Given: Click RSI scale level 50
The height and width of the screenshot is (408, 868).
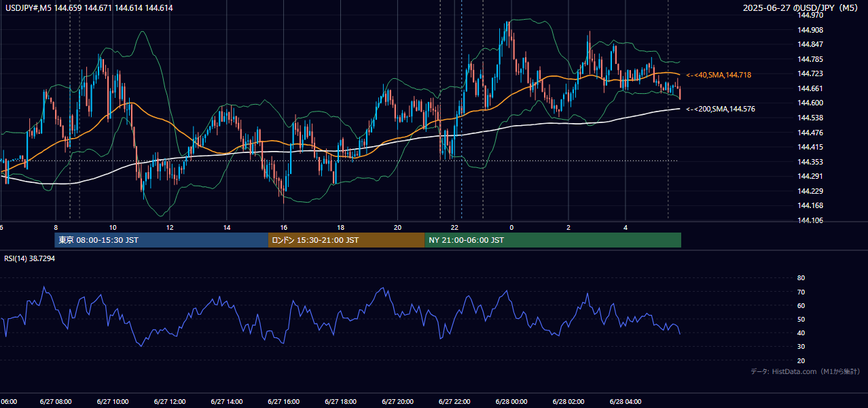Looking at the screenshot, I should coord(801,319).
